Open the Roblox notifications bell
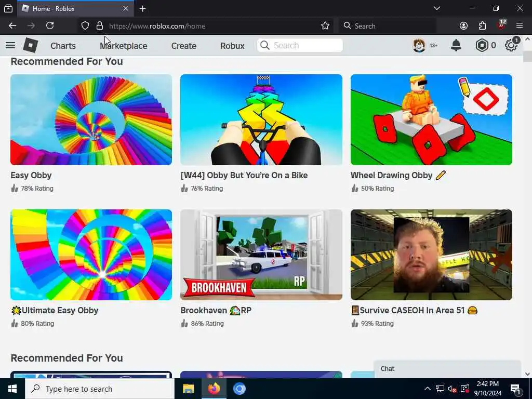This screenshot has width=532, height=399. coord(456,45)
